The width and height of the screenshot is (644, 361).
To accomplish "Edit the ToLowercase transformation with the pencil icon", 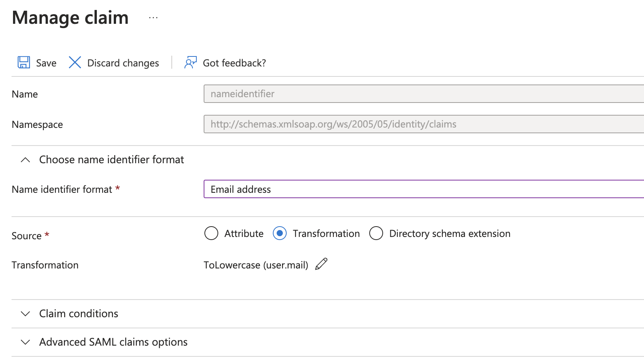I will pyautogui.click(x=321, y=264).
